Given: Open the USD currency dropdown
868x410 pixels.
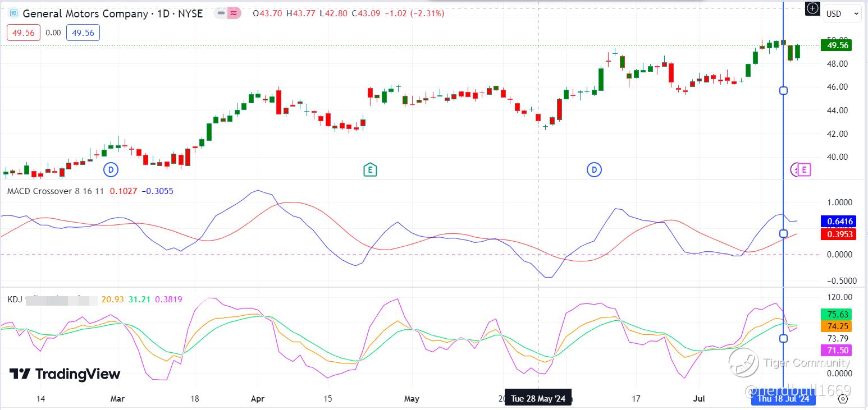Looking at the screenshot, I should tap(842, 14).
